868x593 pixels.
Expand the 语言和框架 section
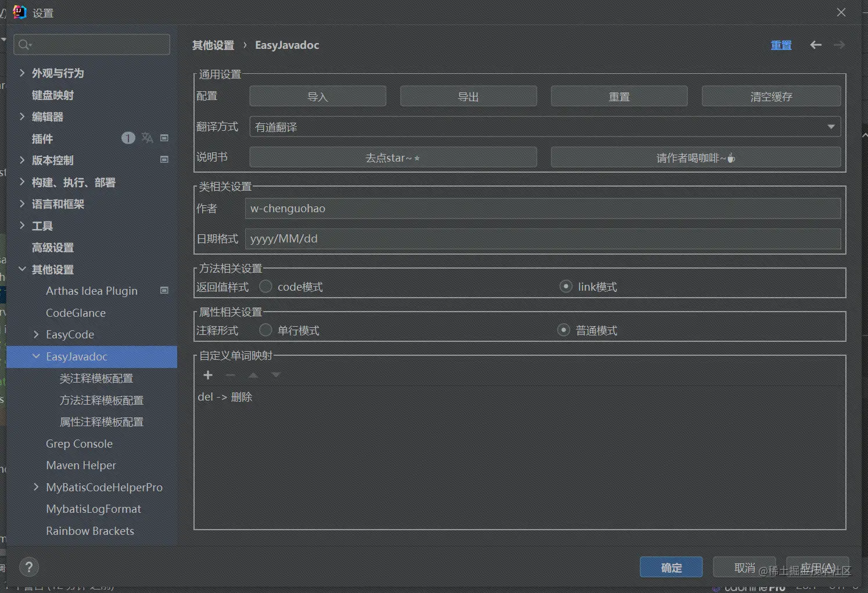[22, 203]
